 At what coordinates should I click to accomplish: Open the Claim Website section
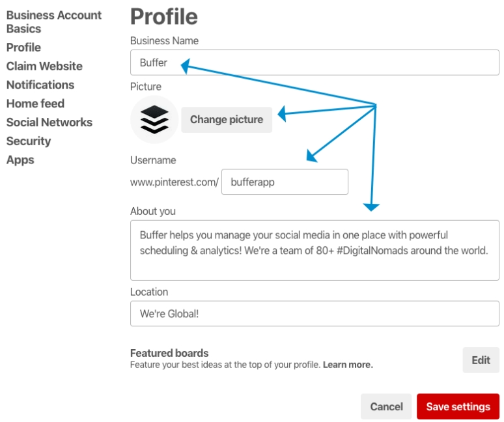tap(44, 66)
